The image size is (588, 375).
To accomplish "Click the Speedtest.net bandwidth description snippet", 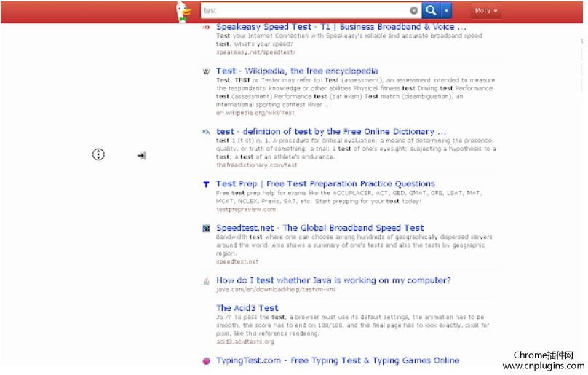I will [354, 245].
